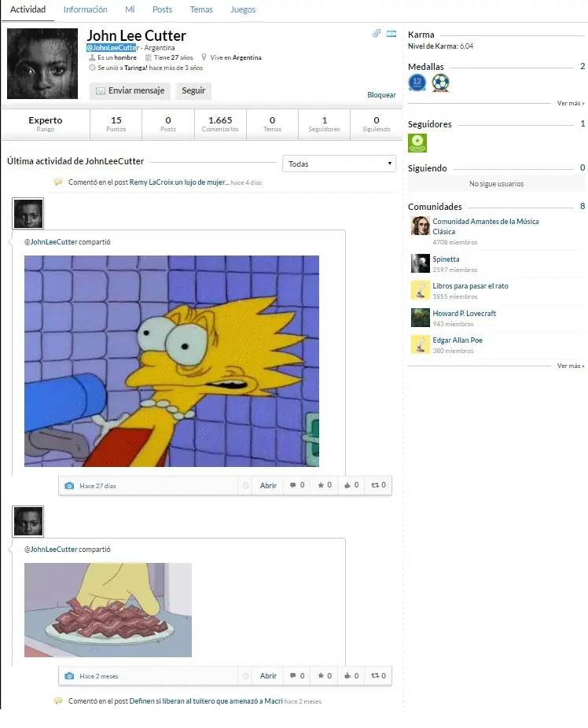Click the Enviar mensaje button

(130, 90)
